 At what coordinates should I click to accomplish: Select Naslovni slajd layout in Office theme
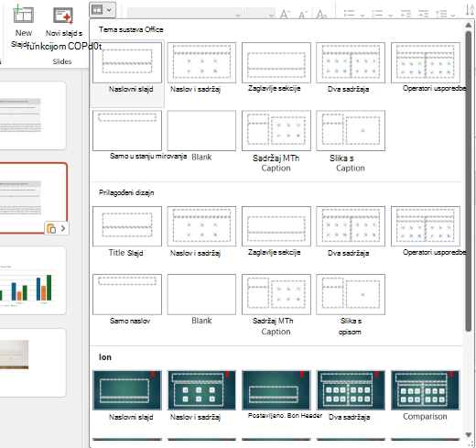coord(127,68)
